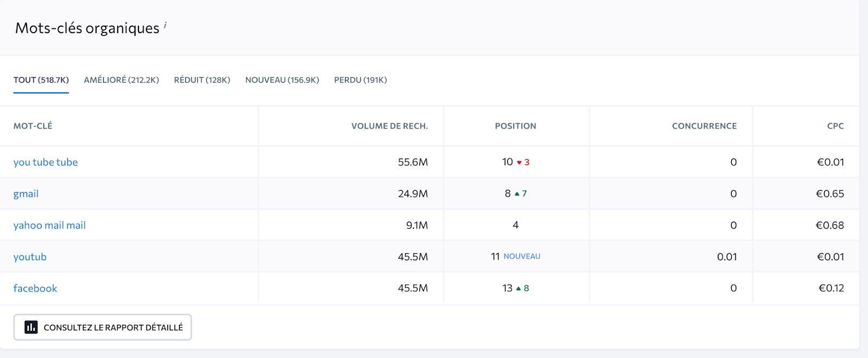This screenshot has width=868, height=358.
Task: Click the 0.01 concurrence value
Action: coord(727,256)
